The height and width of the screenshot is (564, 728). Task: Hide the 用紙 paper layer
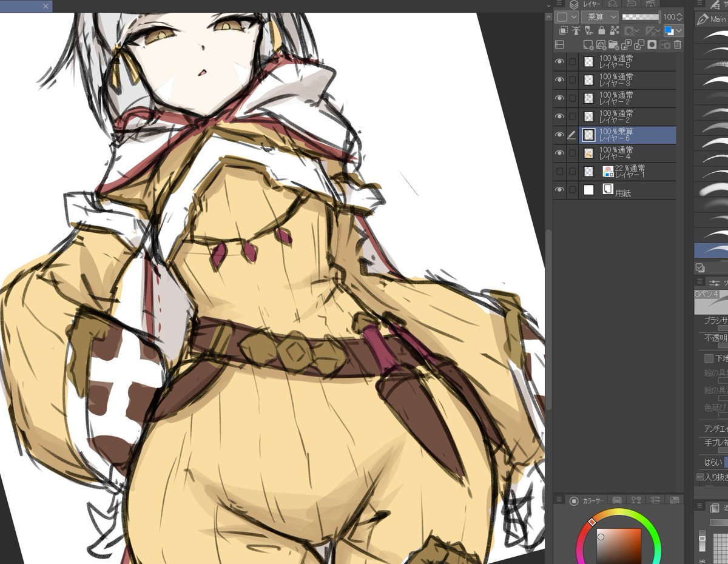[x=559, y=190]
